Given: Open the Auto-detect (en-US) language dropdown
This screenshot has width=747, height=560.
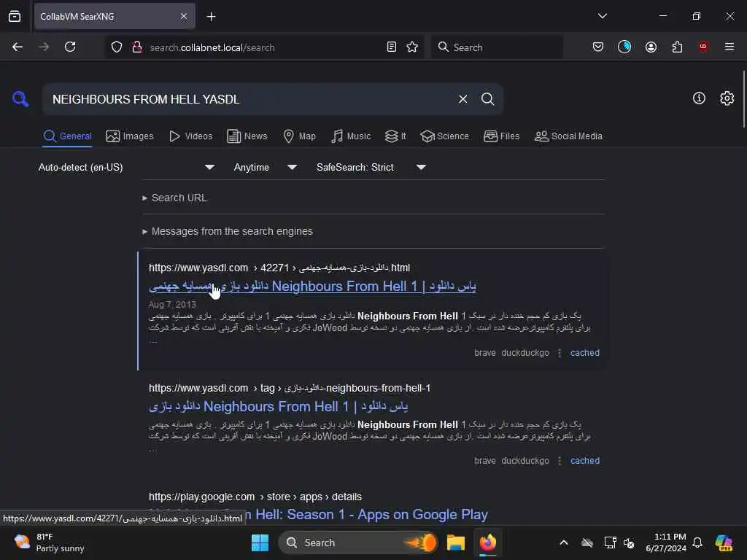Looking at the screenshot, I should pyautogui.click(x=127, y=168).
